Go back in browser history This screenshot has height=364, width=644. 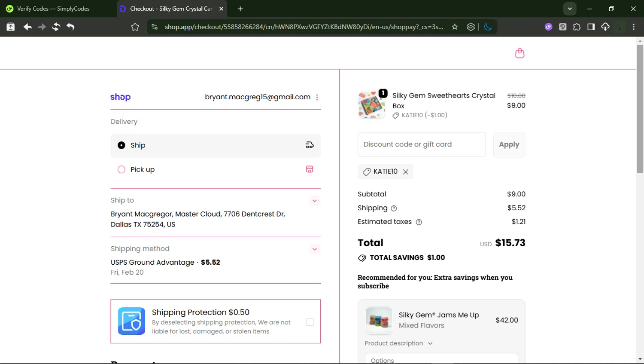click(x=27, y=27)
